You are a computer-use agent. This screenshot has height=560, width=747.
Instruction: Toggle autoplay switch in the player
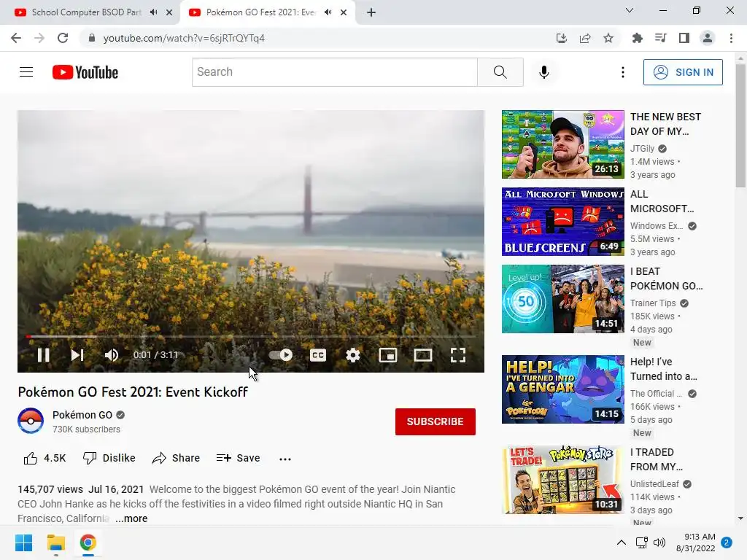281,355
